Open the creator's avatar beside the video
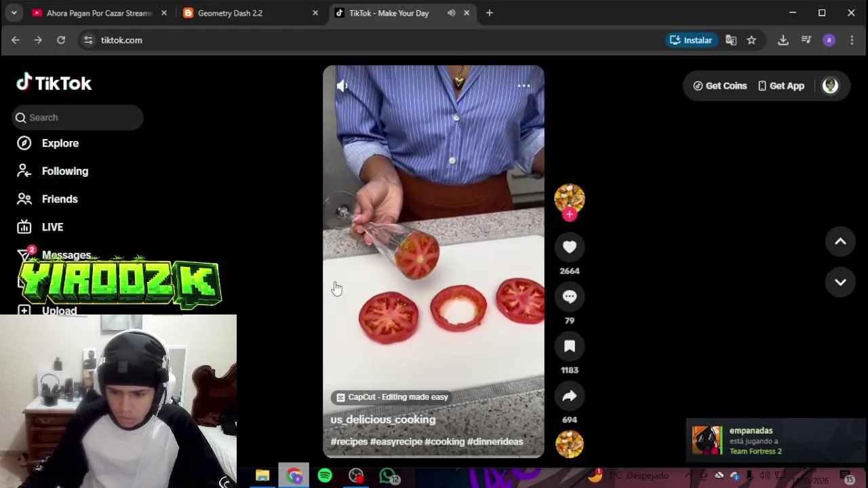This screenshot has width=868, height=488. click(x=570, y=198)
